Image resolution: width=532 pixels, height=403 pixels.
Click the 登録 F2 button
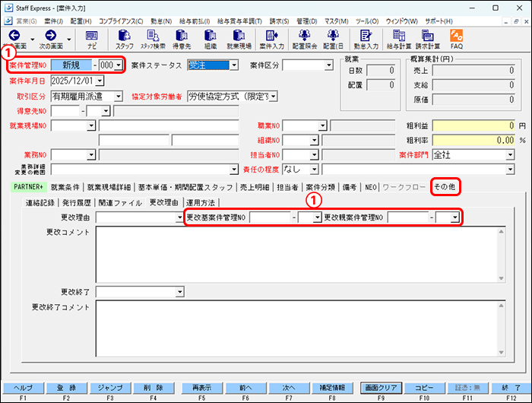click(x=67, y=388)
